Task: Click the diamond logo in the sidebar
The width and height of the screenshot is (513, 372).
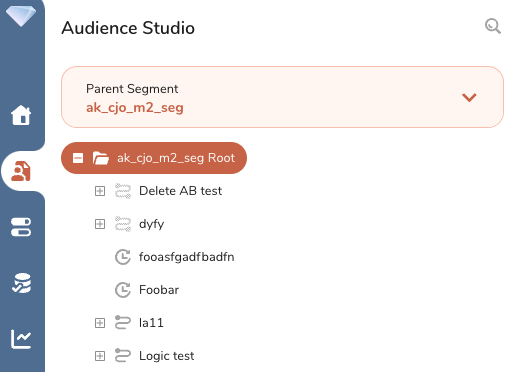Action: 21,16
